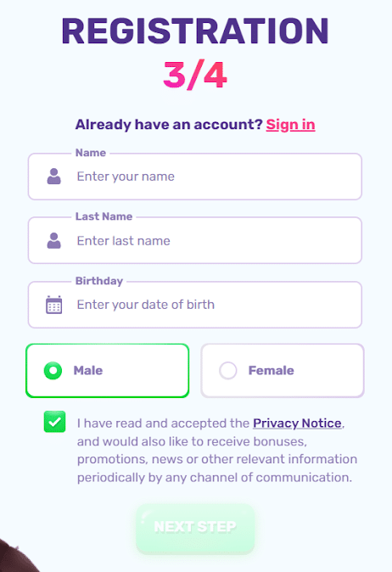Open the Privacy Notice link
The width and height of the screenshot is (392, 572).
[x=297, y=423]
